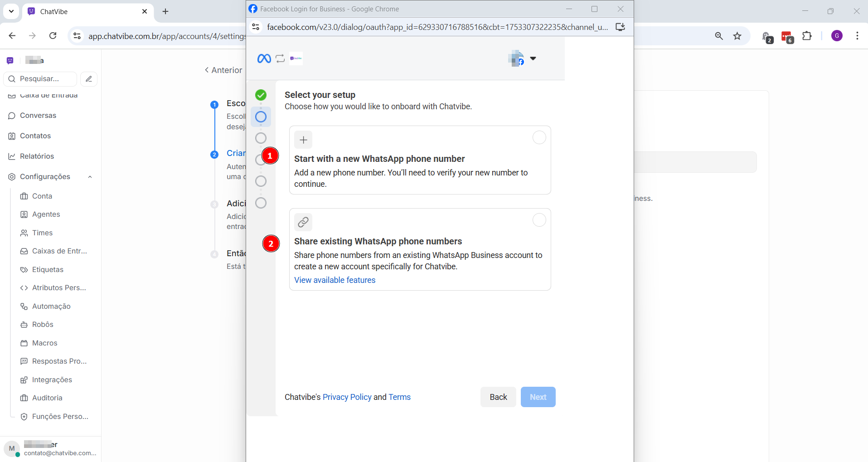Click the Robôs bot icon

(24, 325)
